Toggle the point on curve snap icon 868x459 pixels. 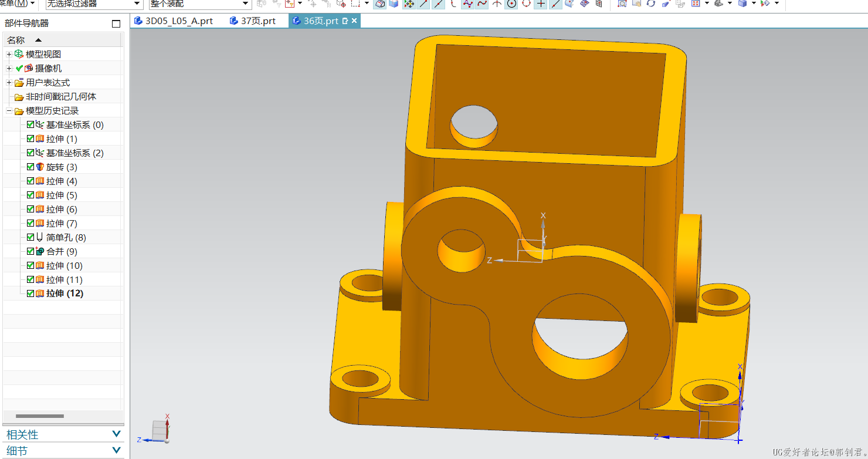(x=555, y=3)
